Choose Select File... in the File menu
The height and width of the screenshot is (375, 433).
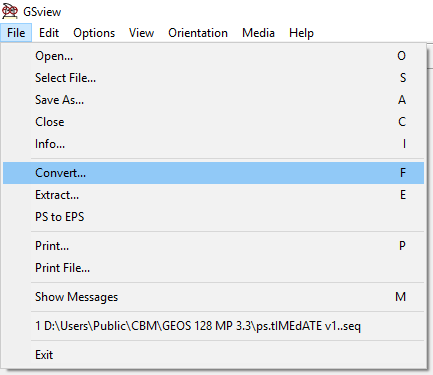213,78
